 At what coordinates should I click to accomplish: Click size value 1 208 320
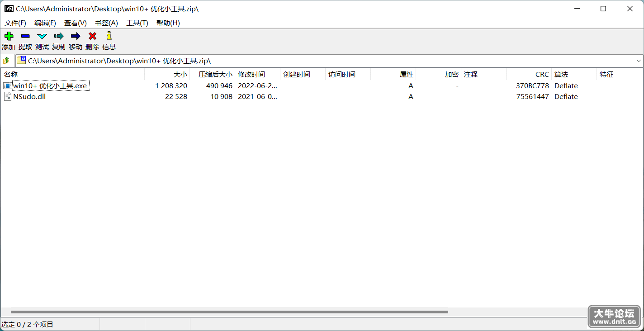coord(171,85)
